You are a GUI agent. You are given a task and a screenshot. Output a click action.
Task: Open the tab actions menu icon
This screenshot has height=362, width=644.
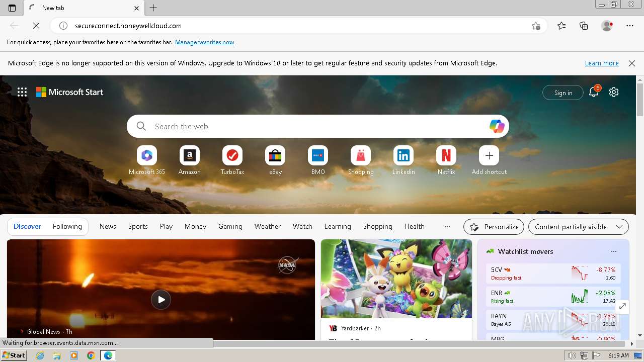tap(12, 8)
